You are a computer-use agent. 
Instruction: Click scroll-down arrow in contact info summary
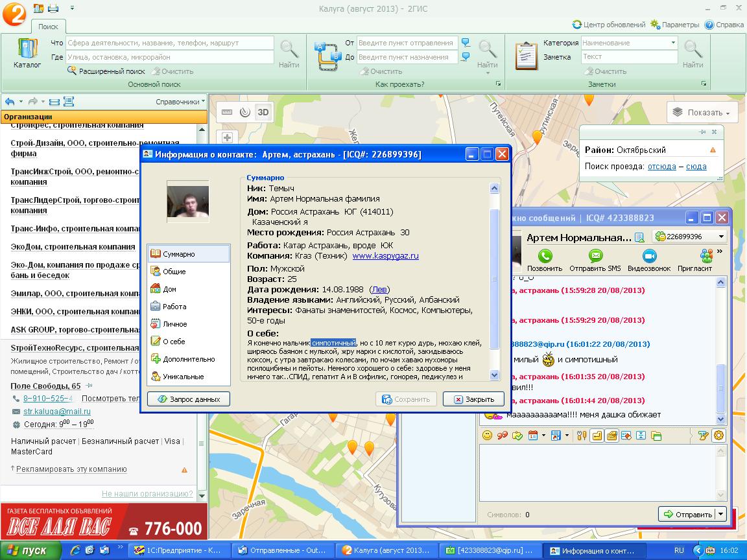click(494, 375)
